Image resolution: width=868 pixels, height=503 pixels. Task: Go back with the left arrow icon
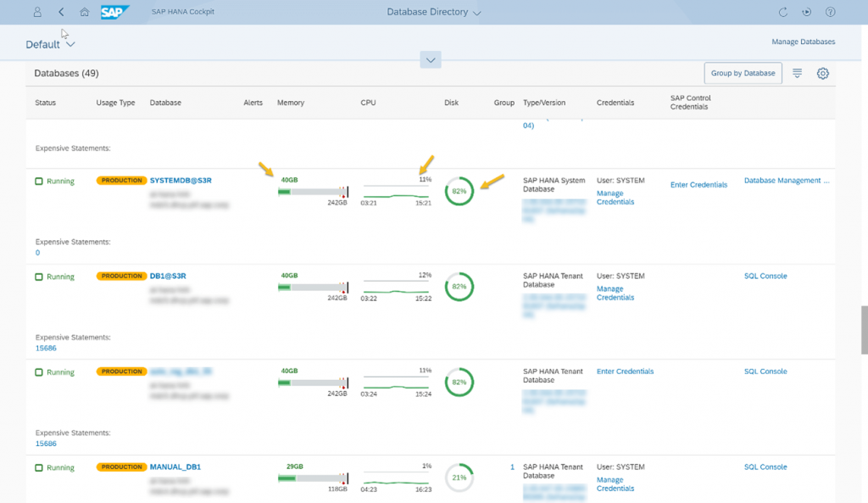tap(61, 12)
